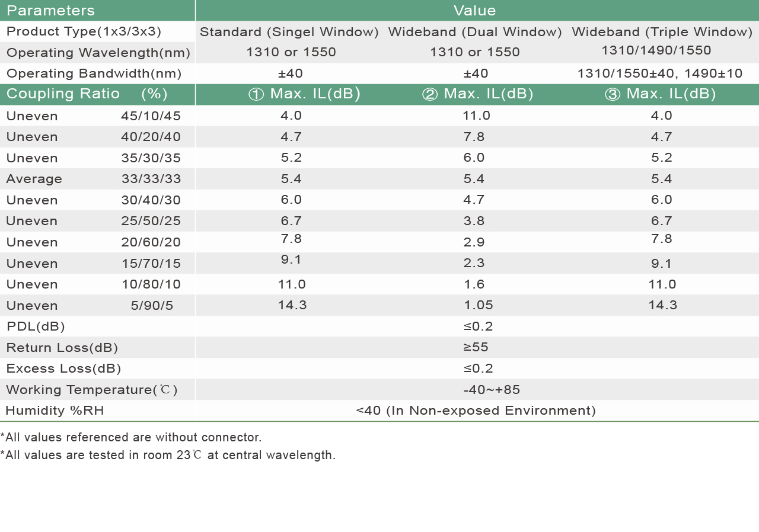Select the 30/40/30 coupling ratio
This screenshot has width=759, height=532.
pos(151,200)
